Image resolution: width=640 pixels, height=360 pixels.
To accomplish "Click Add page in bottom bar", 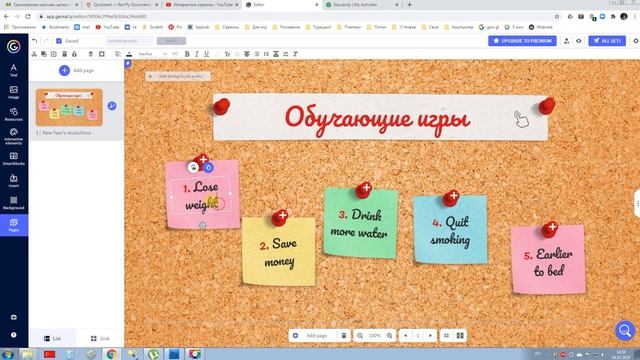I will (x=313, y=336).
